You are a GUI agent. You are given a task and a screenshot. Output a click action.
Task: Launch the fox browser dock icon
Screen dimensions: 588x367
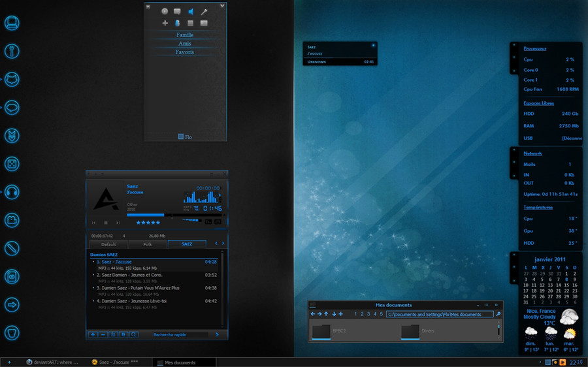pyautogui.click(x=12, y=80)
